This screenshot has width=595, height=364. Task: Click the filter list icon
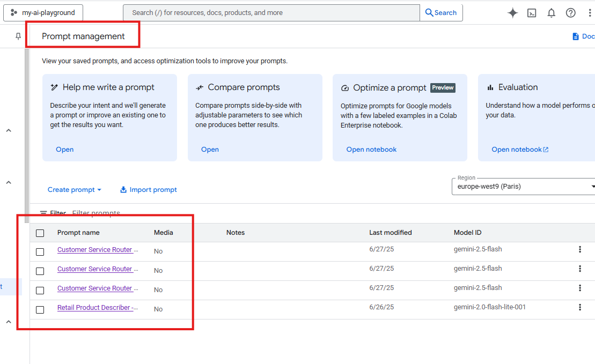43,213
